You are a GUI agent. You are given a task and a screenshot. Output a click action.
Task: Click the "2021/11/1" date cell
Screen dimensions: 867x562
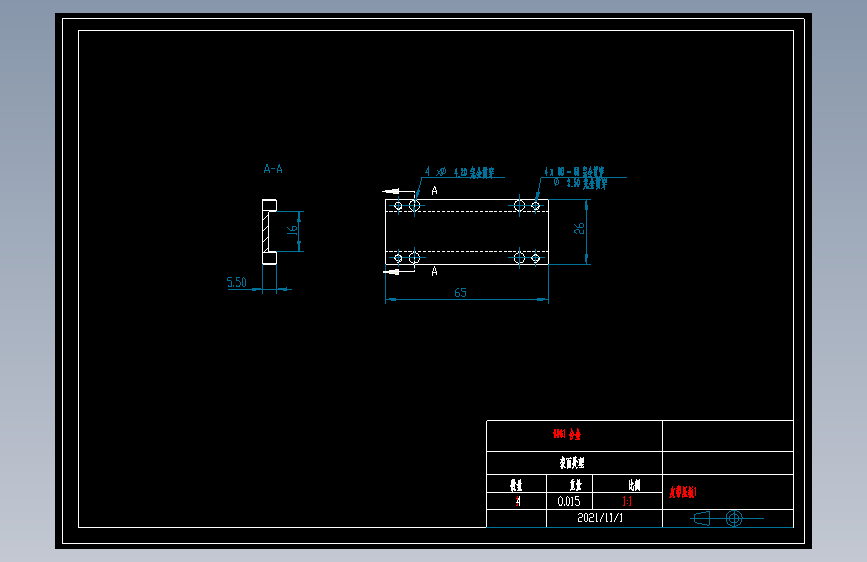pyautogui.click(x=600, y=518)
